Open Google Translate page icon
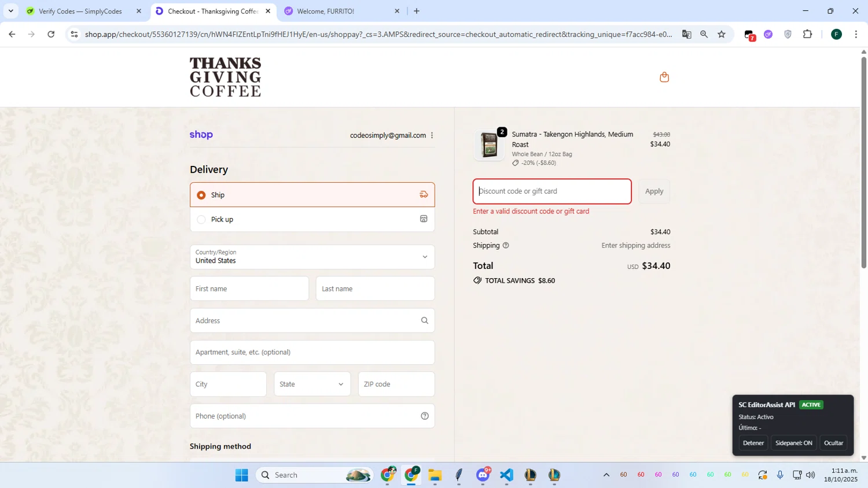This screenshot has height=488, width=868. [x=686, y=34]
